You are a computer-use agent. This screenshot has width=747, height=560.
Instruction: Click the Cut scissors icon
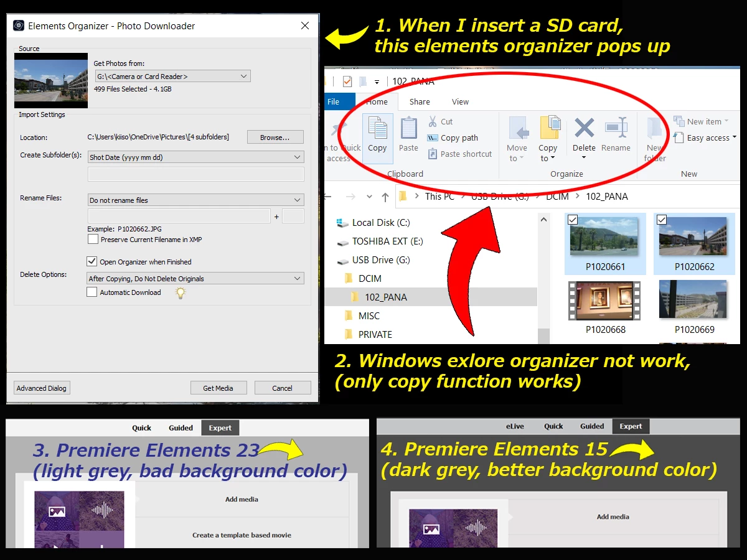click(433, 121)
